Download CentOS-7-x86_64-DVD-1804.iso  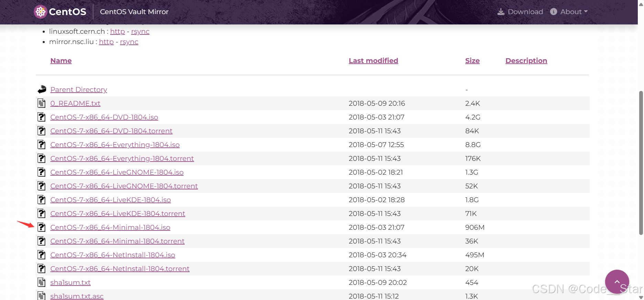click(x=104, y=117)
